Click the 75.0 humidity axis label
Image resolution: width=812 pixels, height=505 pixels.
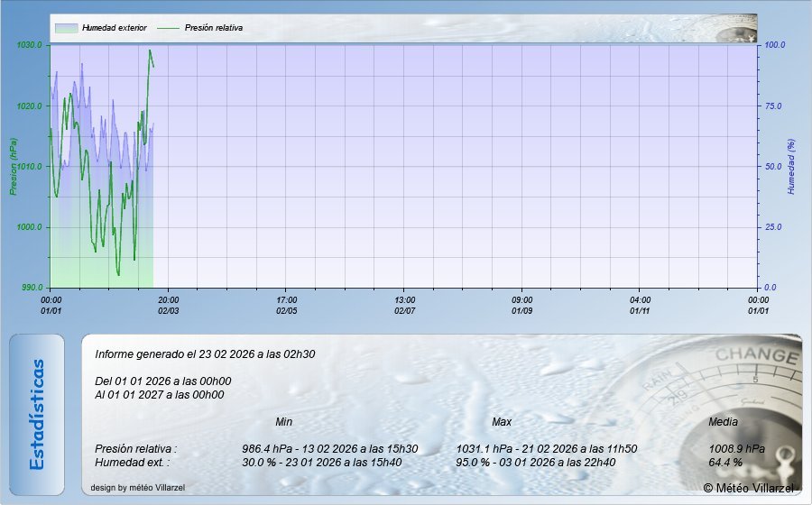pyautogui.click(x=775, y=106)
